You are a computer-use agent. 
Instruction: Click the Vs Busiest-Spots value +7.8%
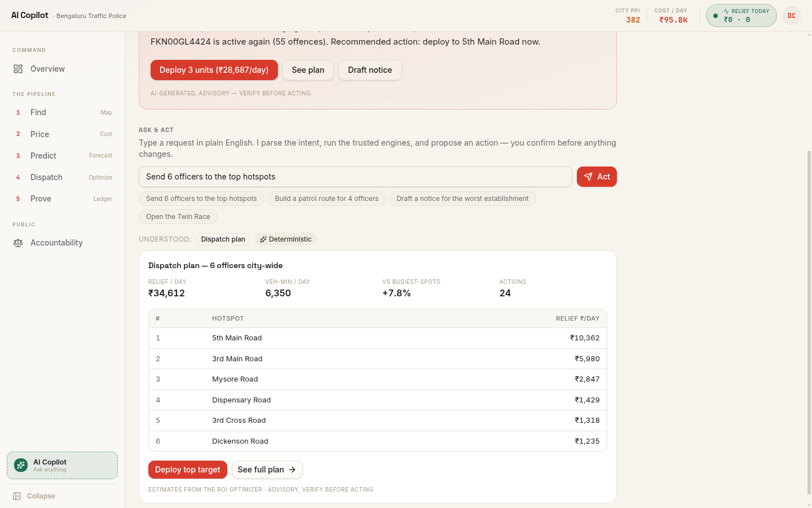[396, 294]
